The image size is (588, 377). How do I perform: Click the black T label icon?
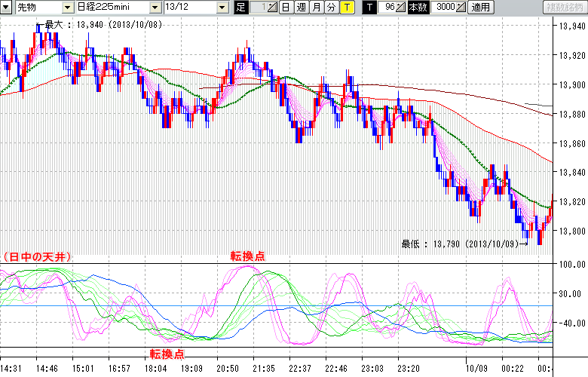pyautogui.click(x=369, y=8)
